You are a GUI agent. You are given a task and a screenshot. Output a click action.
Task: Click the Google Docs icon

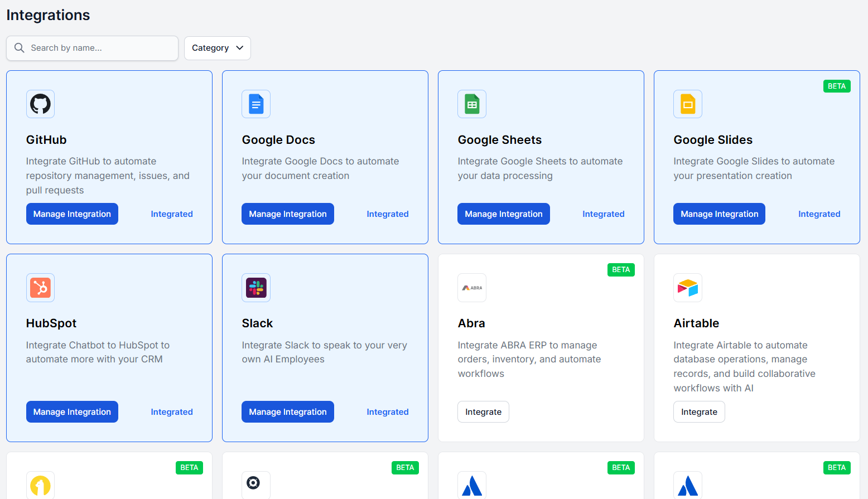(256, 104)
